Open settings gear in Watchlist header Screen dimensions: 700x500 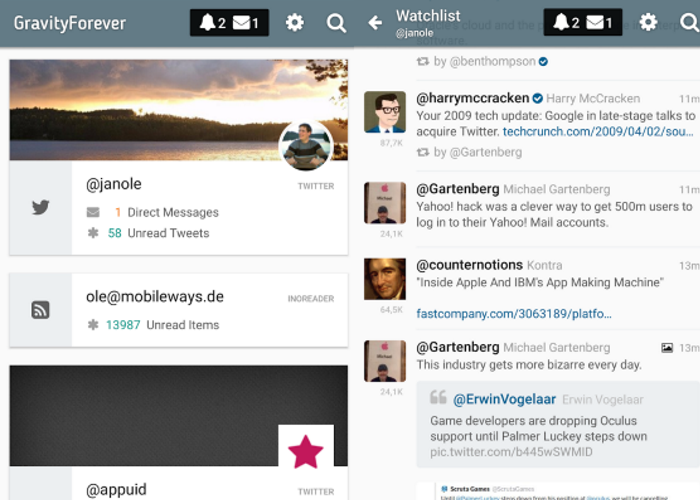648,23
